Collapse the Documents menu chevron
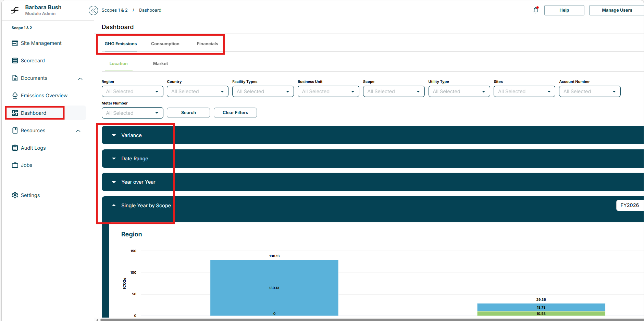The width and height of the screenshot is (644, 321). pyautogui.click(x=80, y=78)
